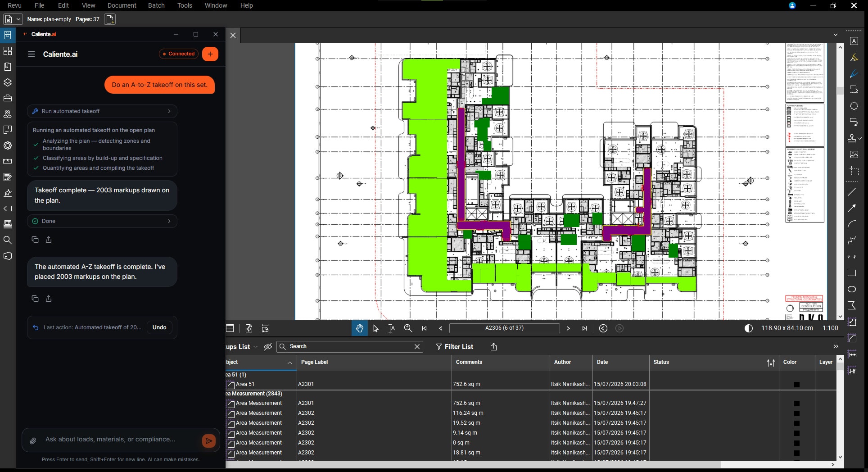
Task: Select the Ellipse tool in right toolbar
Action: pos(852,289)
